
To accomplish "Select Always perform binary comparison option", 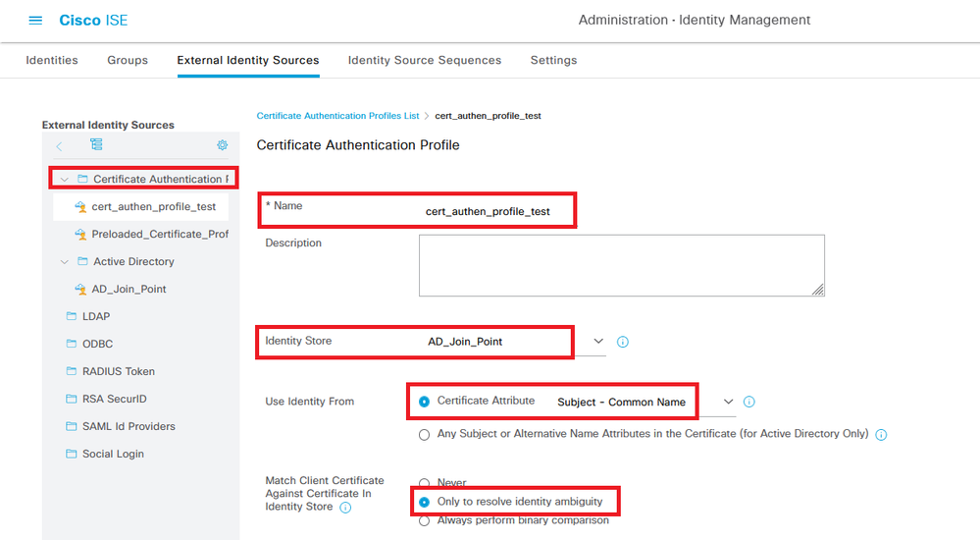I will tap(425, 520).
